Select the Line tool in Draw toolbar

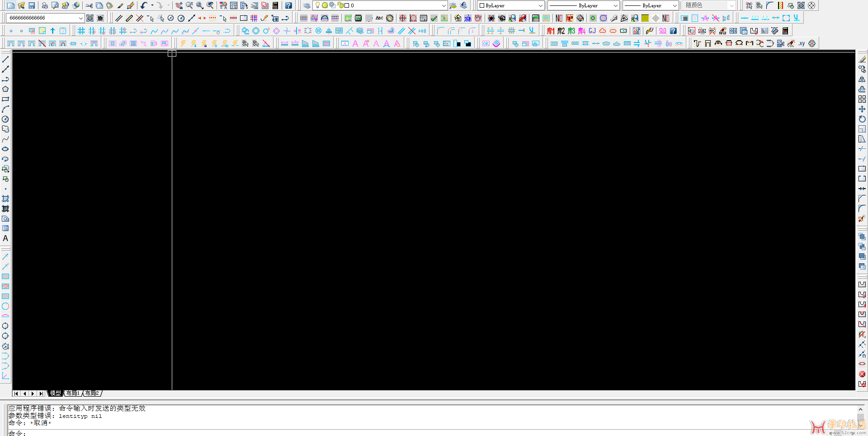pyautogui.click(x=5, y=59)
